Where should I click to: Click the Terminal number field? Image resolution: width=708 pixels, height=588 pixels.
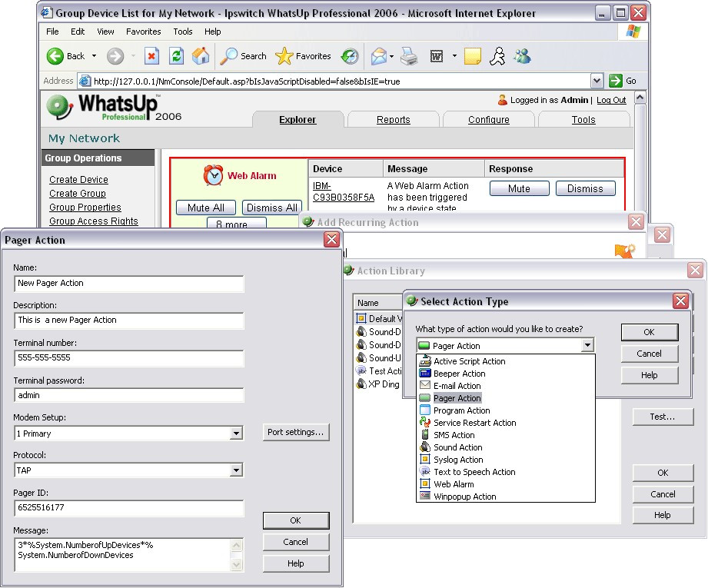pyautogui.click(x=129, y=358)
